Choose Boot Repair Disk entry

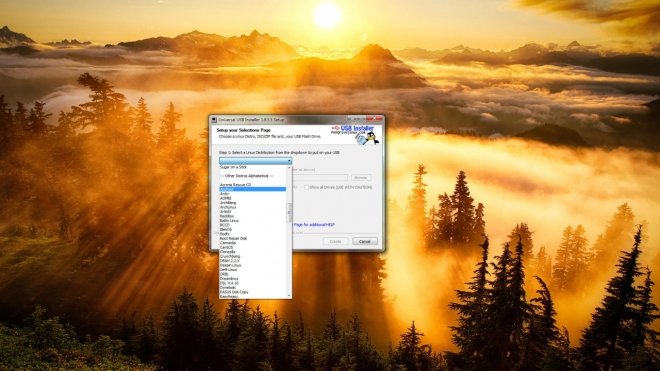coord(233,238)
